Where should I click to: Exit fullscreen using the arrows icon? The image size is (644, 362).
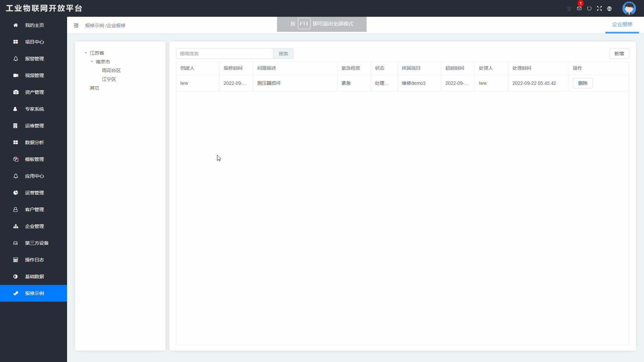(599, 8)
